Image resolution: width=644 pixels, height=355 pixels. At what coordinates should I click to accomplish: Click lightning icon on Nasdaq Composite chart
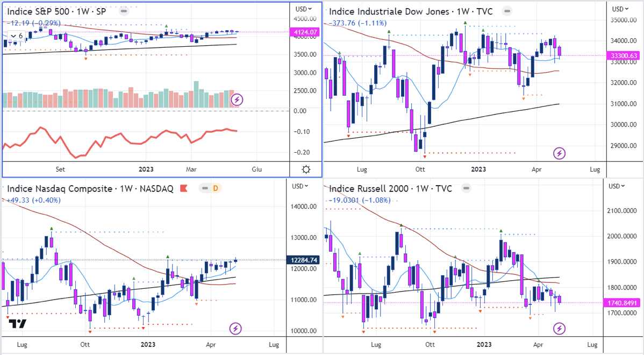pos(235,328)
